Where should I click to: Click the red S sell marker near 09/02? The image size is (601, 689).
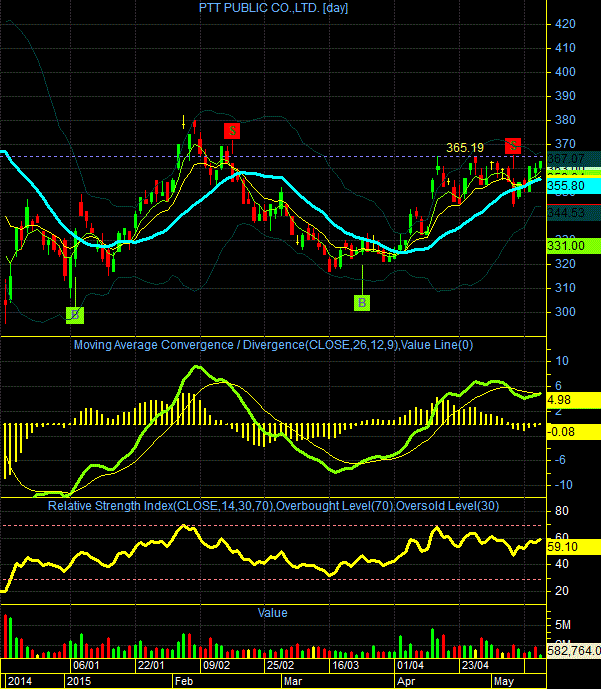(232, 131)
